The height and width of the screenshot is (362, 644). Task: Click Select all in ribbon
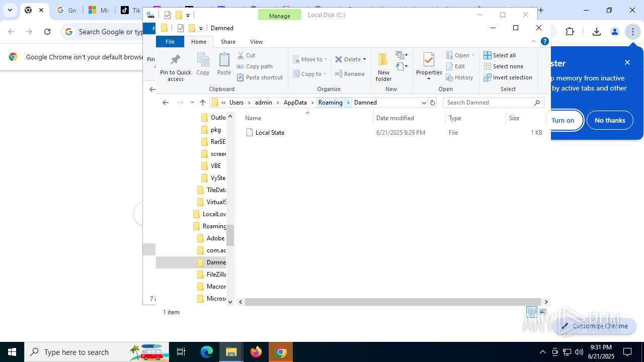point(500,55)
